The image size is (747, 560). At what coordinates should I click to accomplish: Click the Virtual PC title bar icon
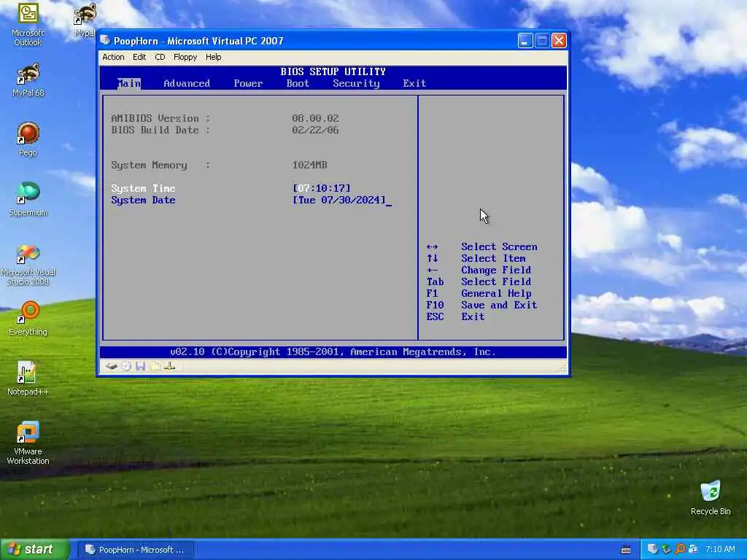(105, 41)
